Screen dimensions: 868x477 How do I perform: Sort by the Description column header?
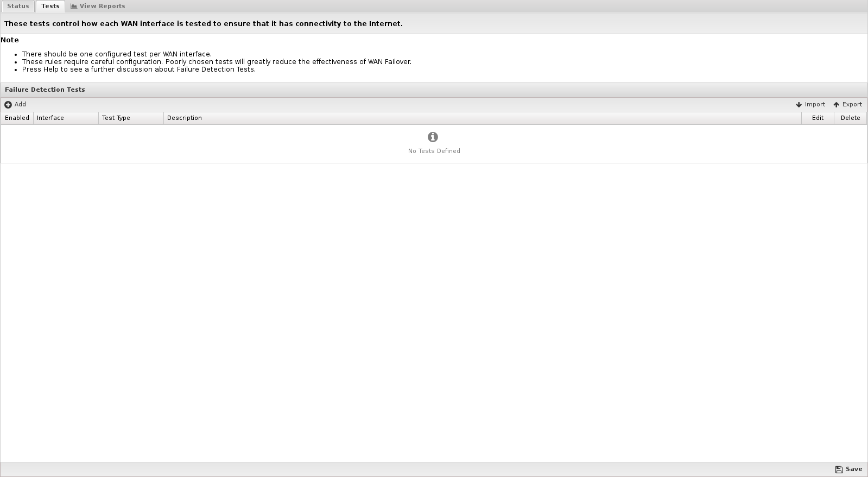tap(185, 118)
